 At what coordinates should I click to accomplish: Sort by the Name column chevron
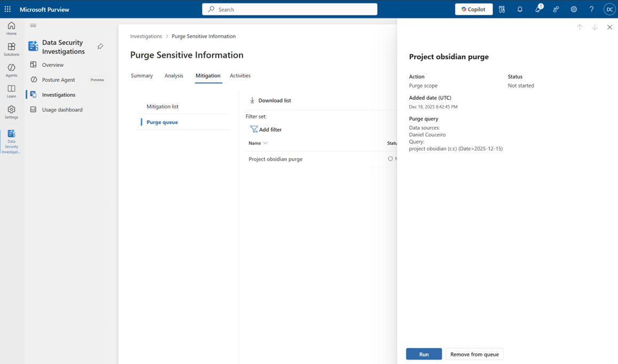click(x=265, y=143)
